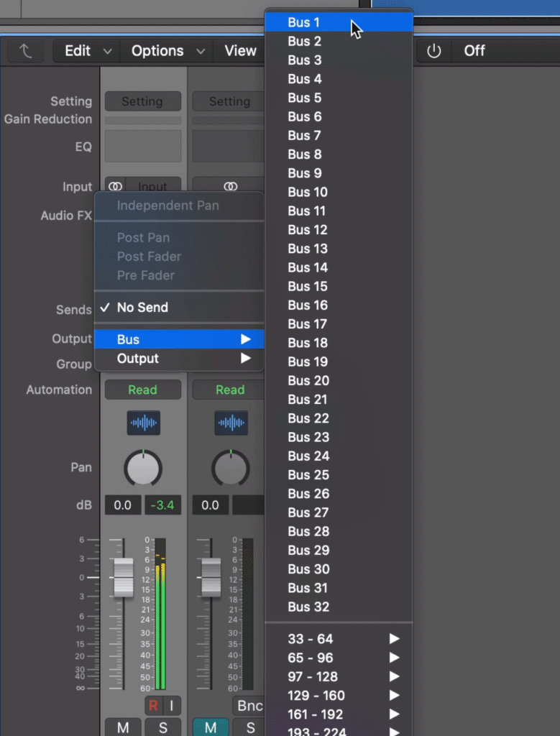
Task: Click the stereo input icon on second channel strip
Action: coord(231,186)
